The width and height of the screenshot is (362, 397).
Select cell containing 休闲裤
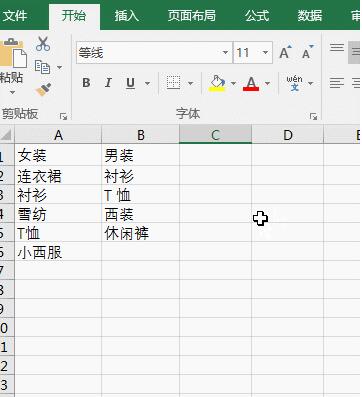(140, 233)
